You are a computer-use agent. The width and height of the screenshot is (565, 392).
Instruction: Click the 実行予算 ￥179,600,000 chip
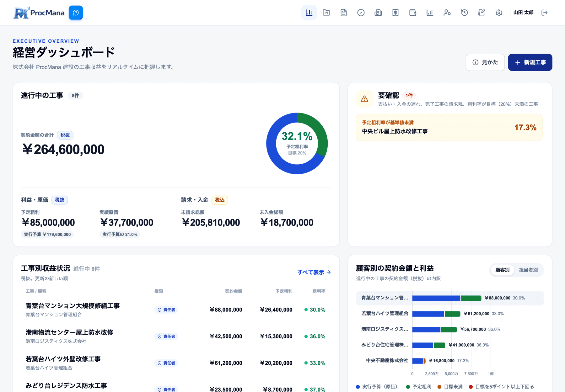47,235
